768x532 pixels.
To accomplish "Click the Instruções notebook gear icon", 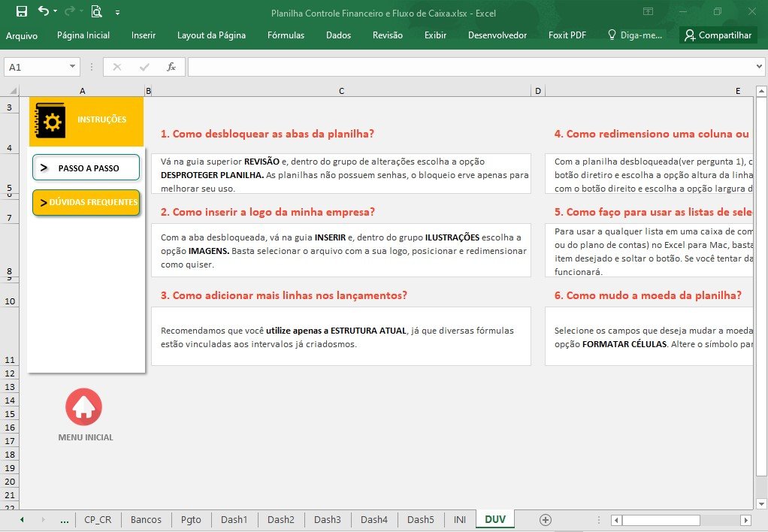I will tap(50, 120).
